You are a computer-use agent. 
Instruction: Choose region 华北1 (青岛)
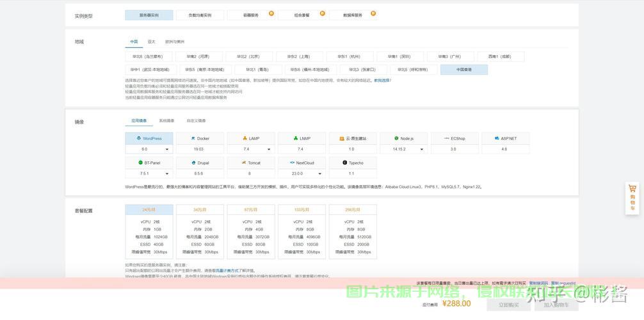point(259,70)
